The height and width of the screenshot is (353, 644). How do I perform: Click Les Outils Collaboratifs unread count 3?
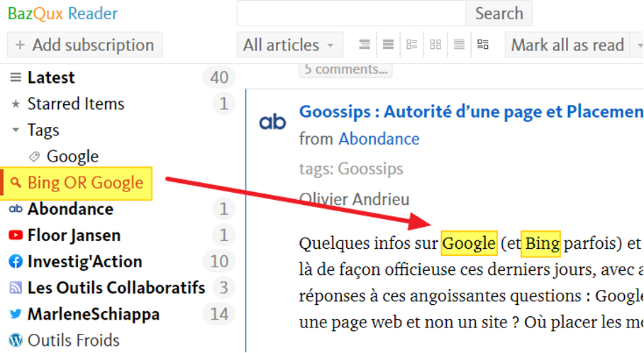pos(223,288)
